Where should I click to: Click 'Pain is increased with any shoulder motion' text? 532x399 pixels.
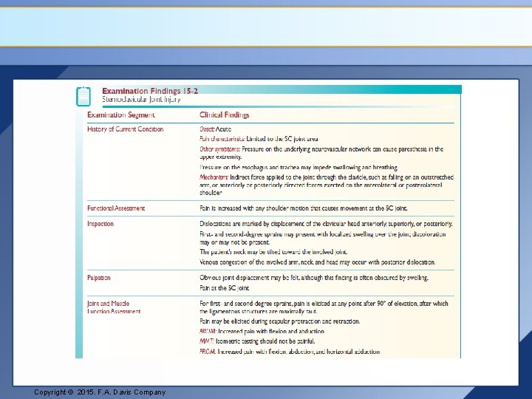coord(304,208)
